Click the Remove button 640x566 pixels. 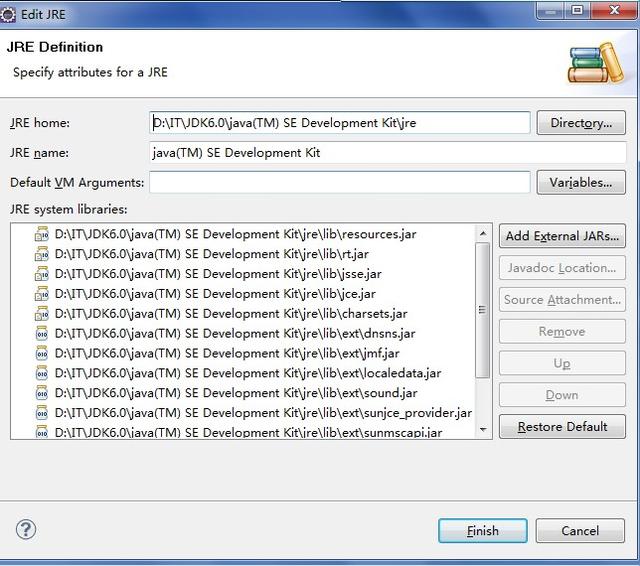click(x=562, y=331)
